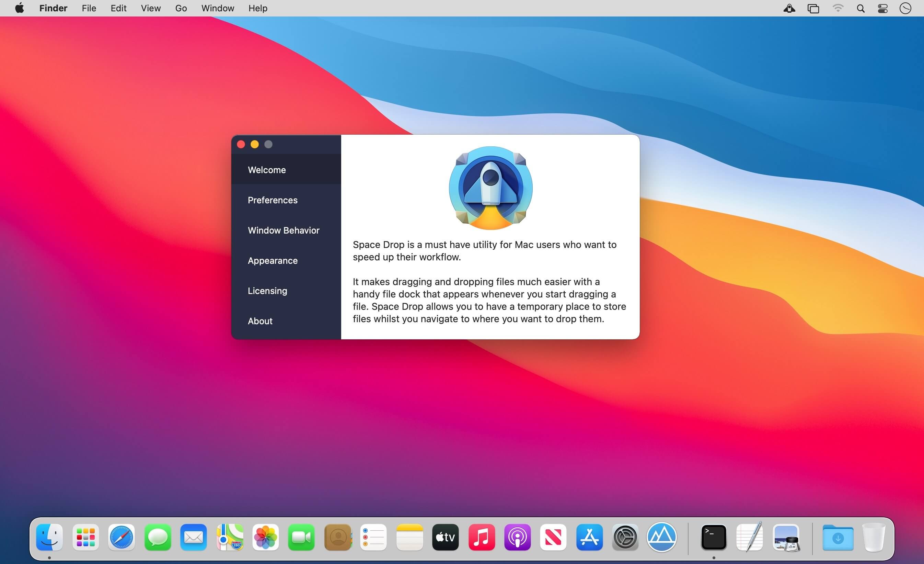Launch App Store from the Dock
Viewport: 924px width, 564px height.
pyautogui.click(x=589, y=537)
